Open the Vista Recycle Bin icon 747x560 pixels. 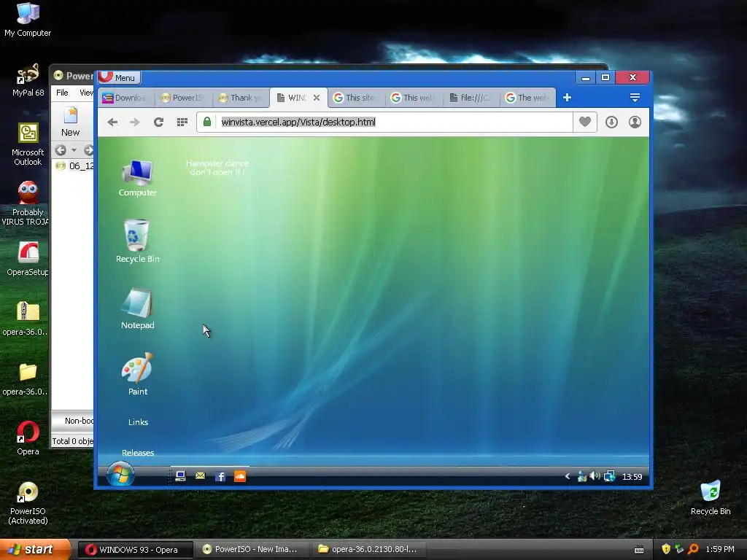137,241
